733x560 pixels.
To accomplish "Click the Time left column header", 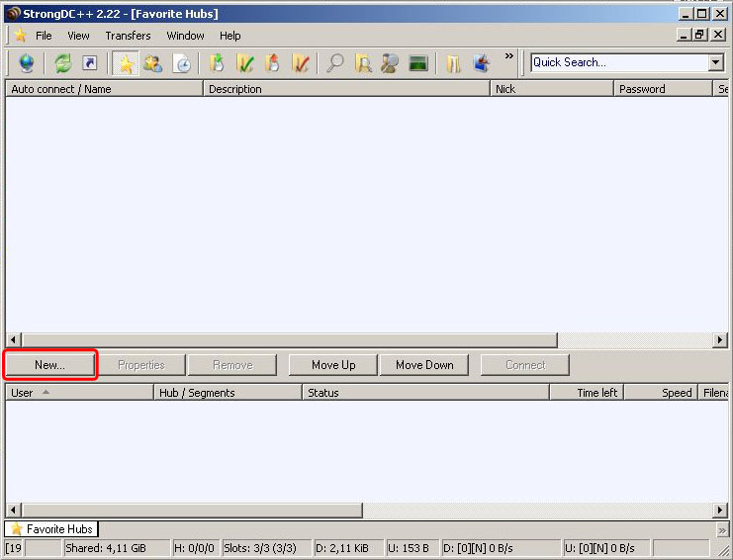I will coord(587,393).
